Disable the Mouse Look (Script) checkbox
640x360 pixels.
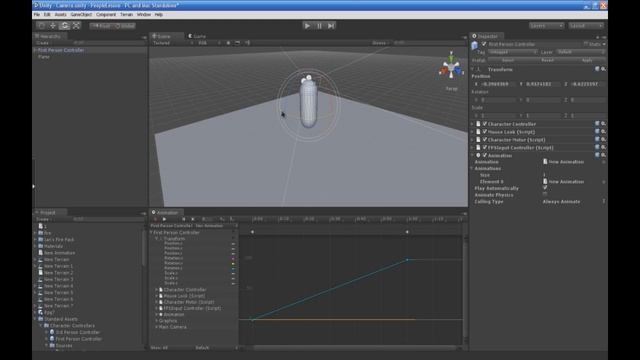(485, 132)
